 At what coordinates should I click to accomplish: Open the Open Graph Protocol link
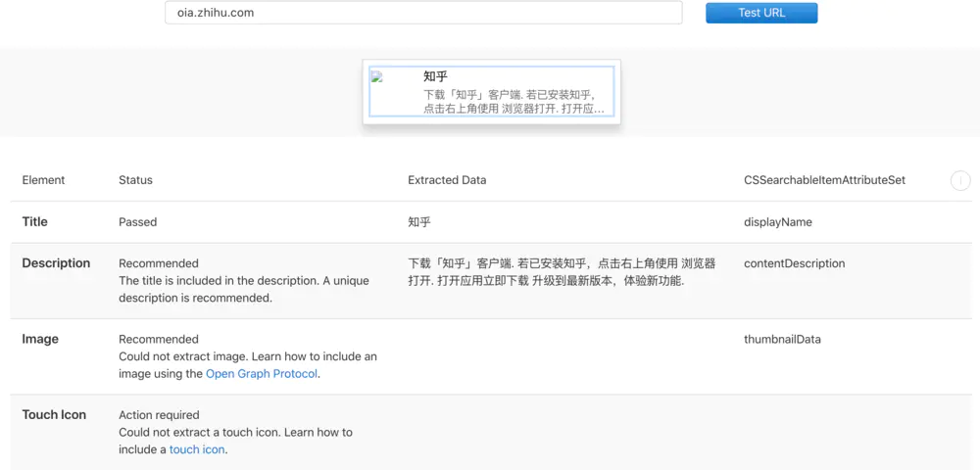[262, 374]
